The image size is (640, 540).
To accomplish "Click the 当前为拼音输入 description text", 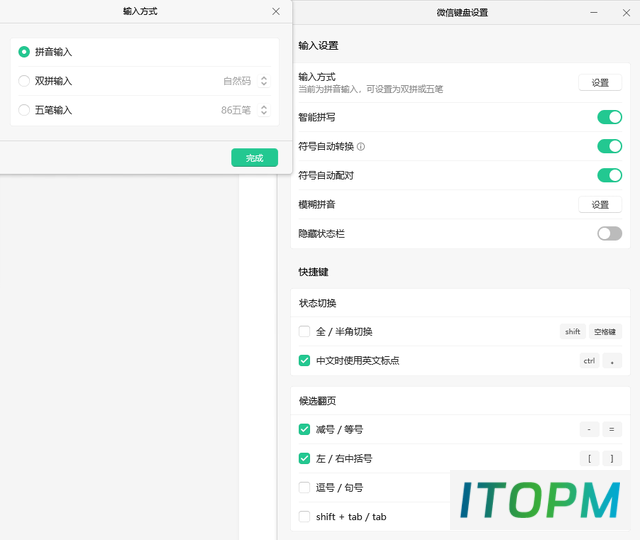I will [x=371, y=89].
